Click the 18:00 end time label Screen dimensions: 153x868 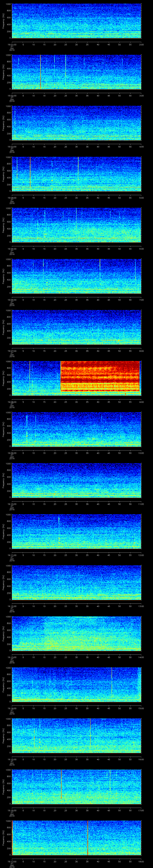click(x=141, y=861)
